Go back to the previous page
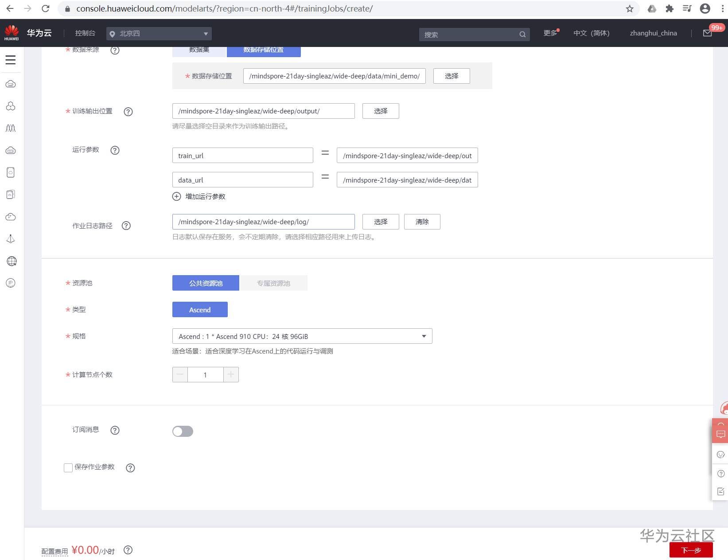 coord(10,8)
